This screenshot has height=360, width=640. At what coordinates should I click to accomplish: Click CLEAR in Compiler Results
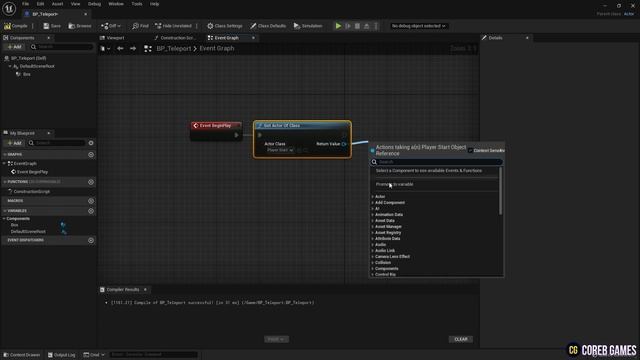[x=461, y=339]
